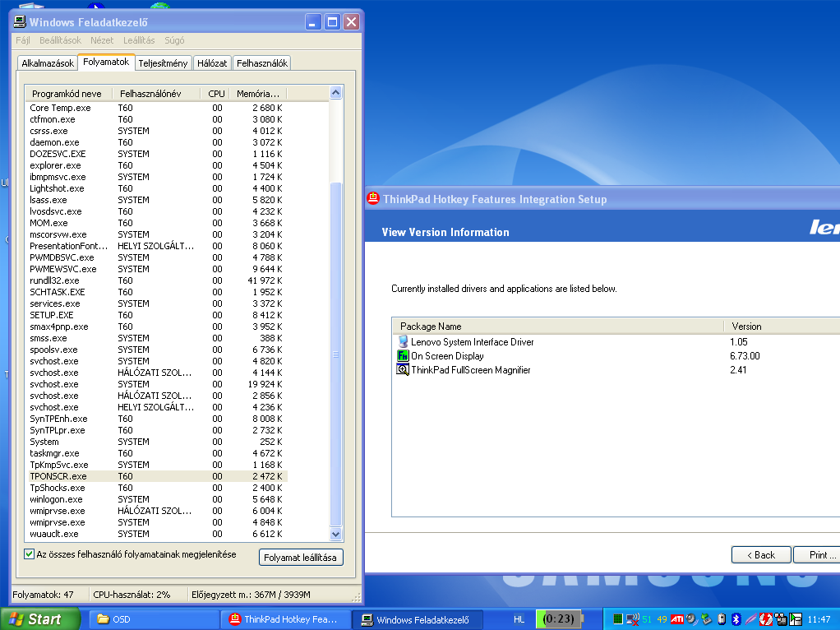Select the wuauclt.exe process row
The image size is (840, 630).
click(x=158, y=534)
